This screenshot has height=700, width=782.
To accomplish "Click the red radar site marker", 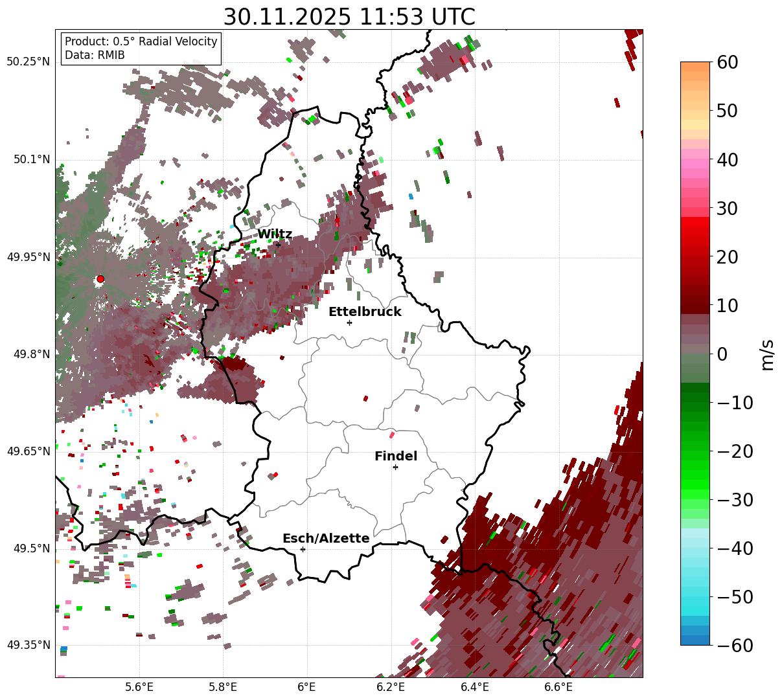I will pyautogui.click(x=100, y=279).
